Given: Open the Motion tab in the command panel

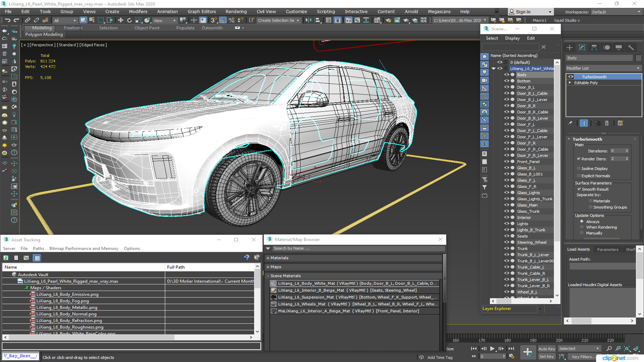Looking at the screenshot, I should pyautogui.click(x=606, y=47).
